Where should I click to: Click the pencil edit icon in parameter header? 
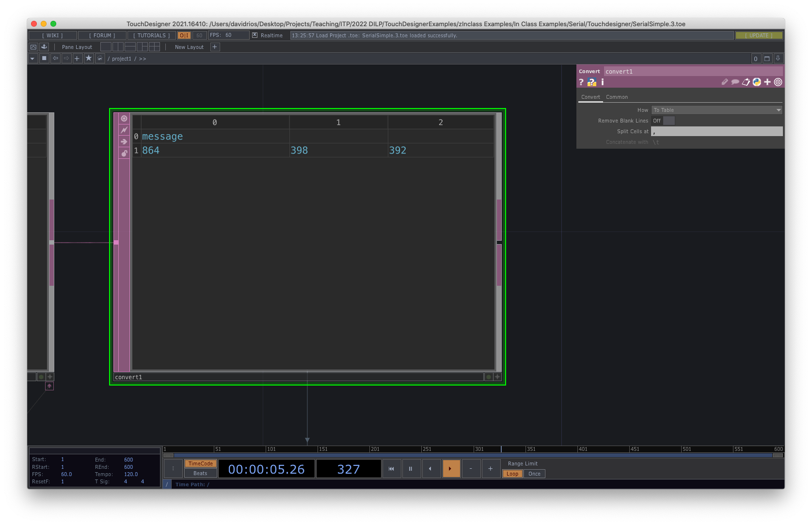pyautogui.click(x=725, y=82)
